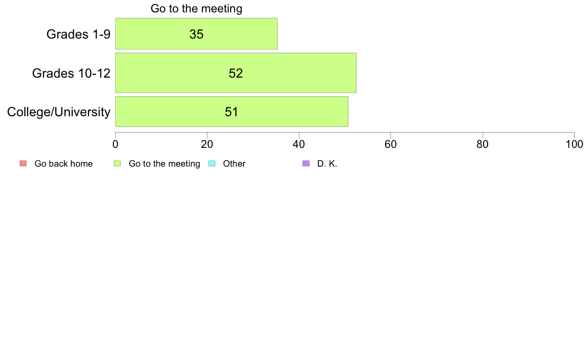
Task: Click the 100 tick on x-axis
Action: coord(575,144)
